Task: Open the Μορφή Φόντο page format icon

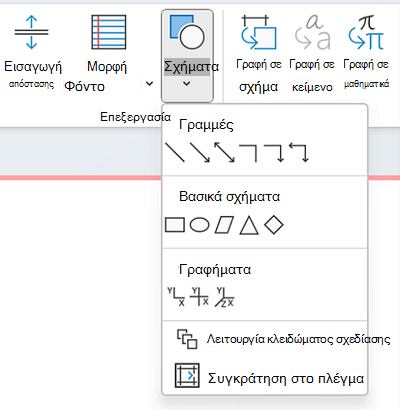Action: [x=109, y=32]
